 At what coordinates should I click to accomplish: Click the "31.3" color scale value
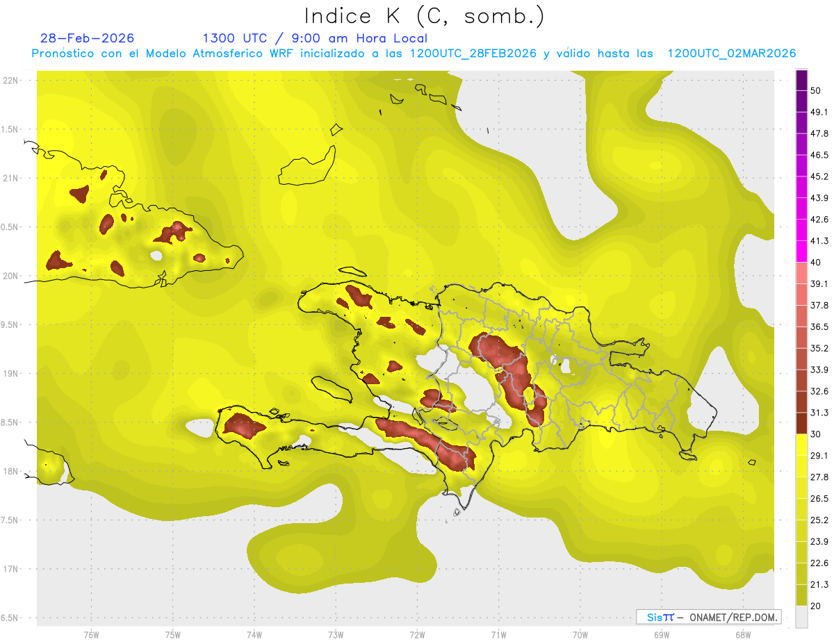pos(820,413)
